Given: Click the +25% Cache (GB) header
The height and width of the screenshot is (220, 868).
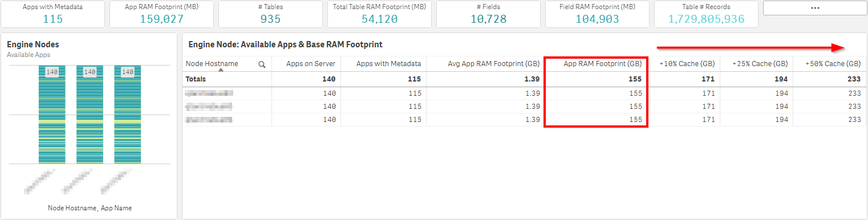Looking at the screenshot, I should [x=760, y=64].
